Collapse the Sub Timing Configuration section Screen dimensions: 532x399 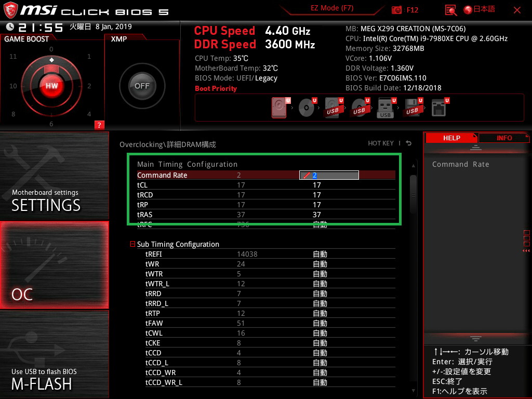point(132,244)
